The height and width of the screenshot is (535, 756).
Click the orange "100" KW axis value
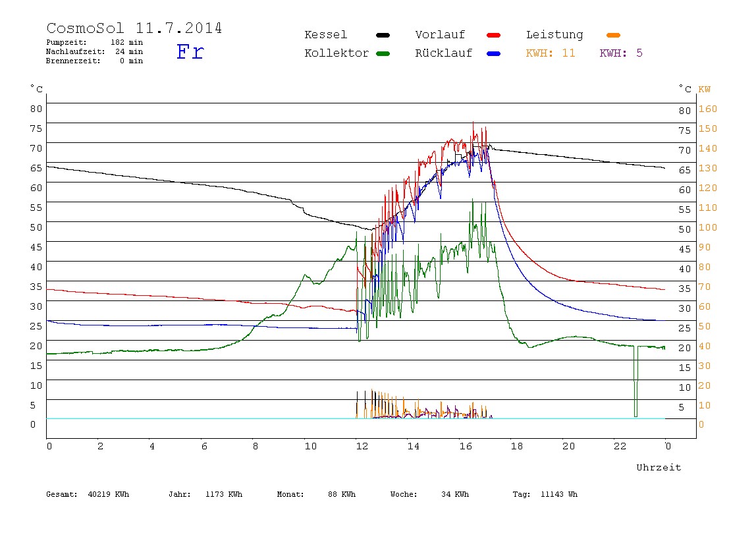click(x=708, y=228)
